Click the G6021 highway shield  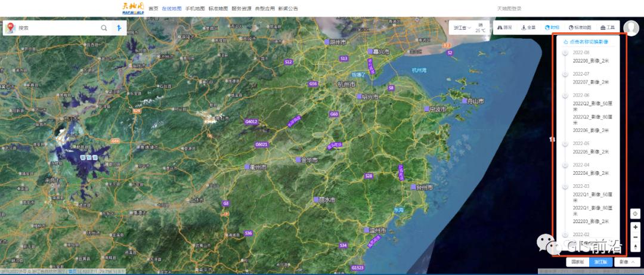point(261,144)
